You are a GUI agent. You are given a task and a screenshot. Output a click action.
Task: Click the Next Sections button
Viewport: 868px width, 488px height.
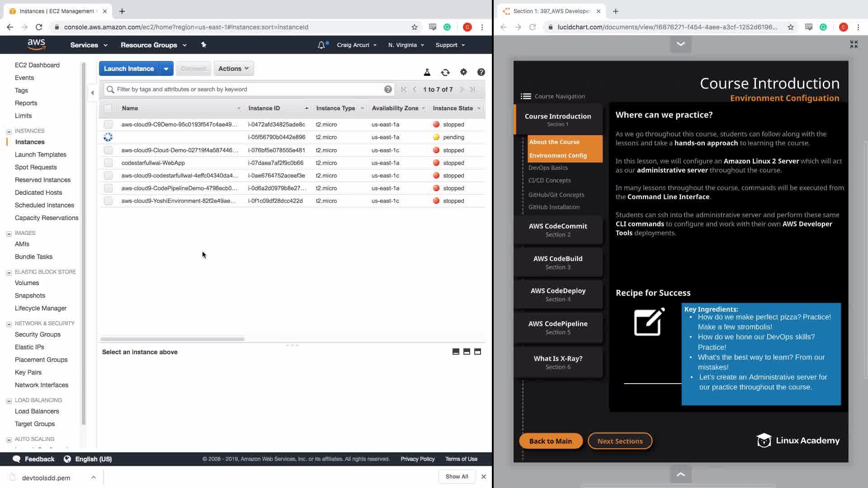620,441
